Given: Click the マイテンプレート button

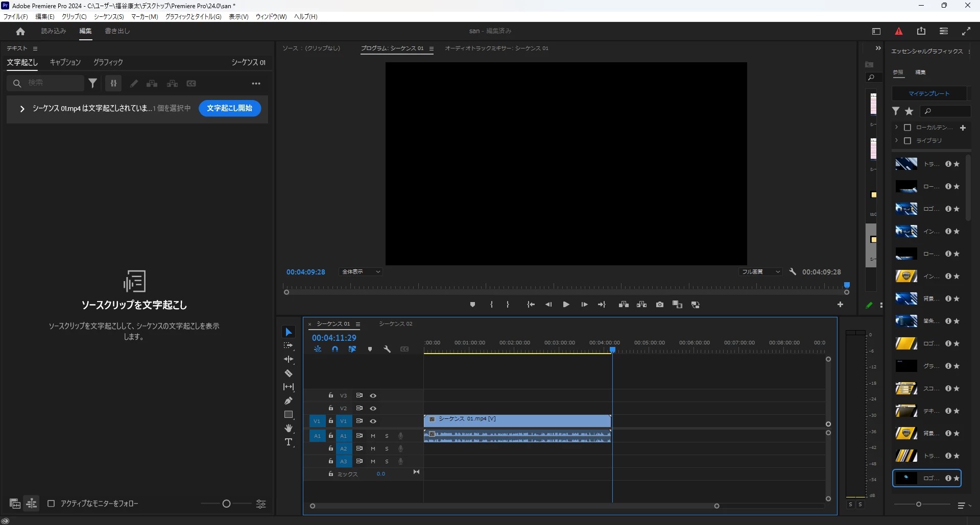Looking at the screenshot, I should (929, 94).
